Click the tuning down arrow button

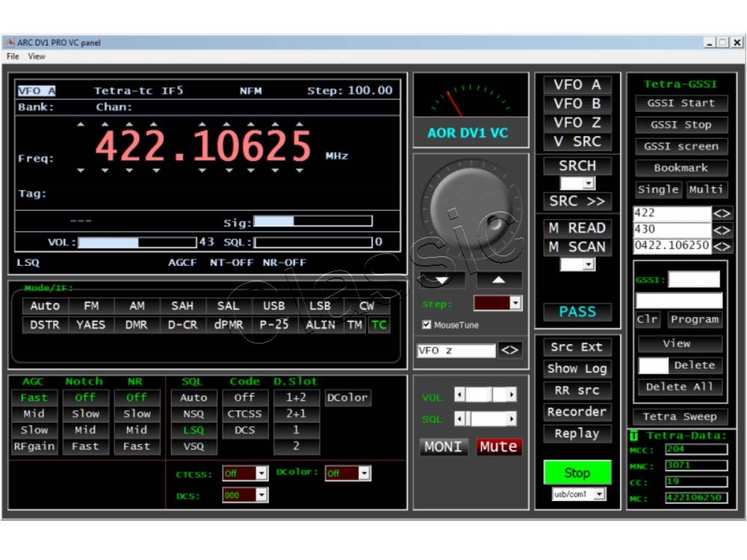[x=442, y=280]
